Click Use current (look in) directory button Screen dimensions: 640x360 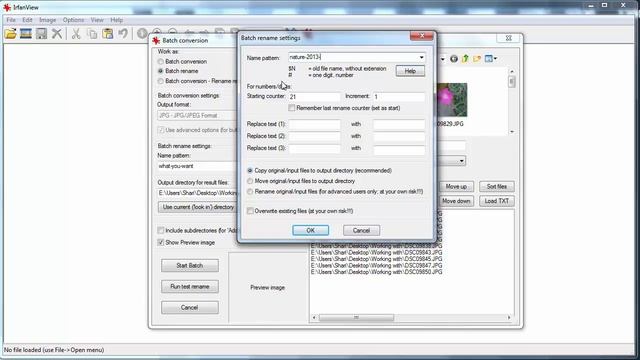point(198,207)
